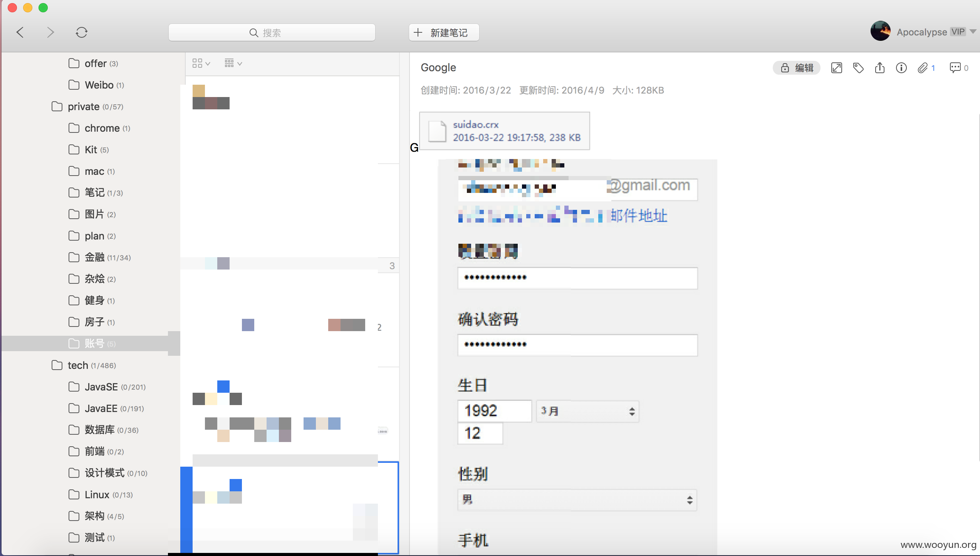Select the mac folder
The width and height of the screenshot is (980, 556).
pyautogui.click(x=92, y=171)
